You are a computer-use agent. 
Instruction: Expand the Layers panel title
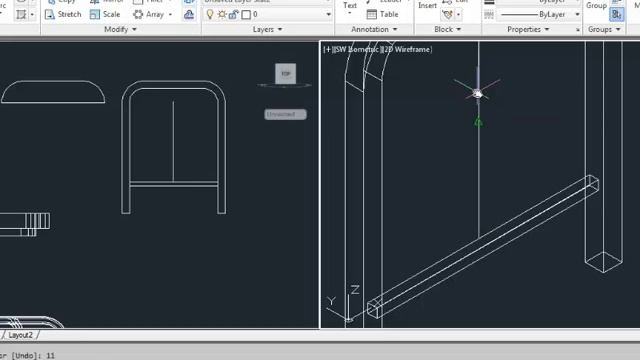[x=267, y=29]
